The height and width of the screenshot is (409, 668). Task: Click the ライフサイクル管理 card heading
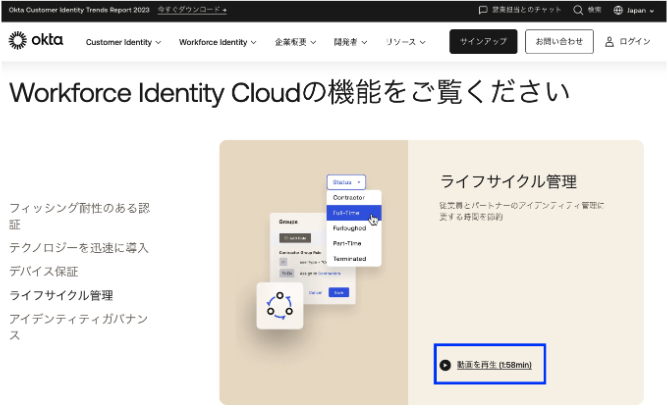(x=508, y=181)
